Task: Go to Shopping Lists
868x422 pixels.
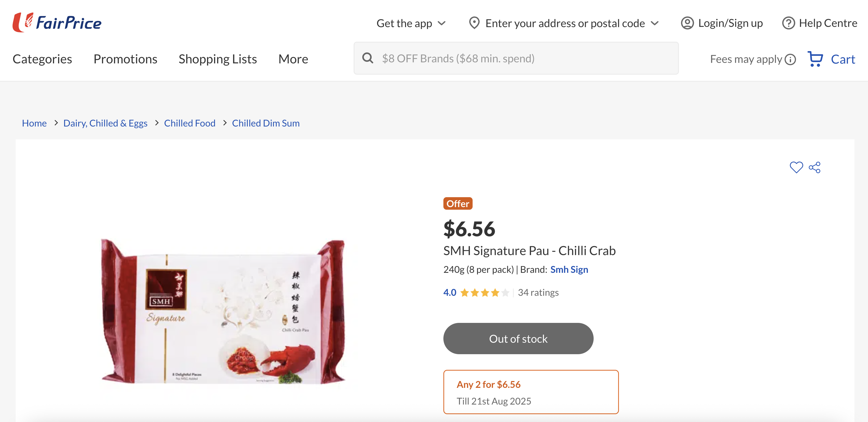Action: coord(218,59)
